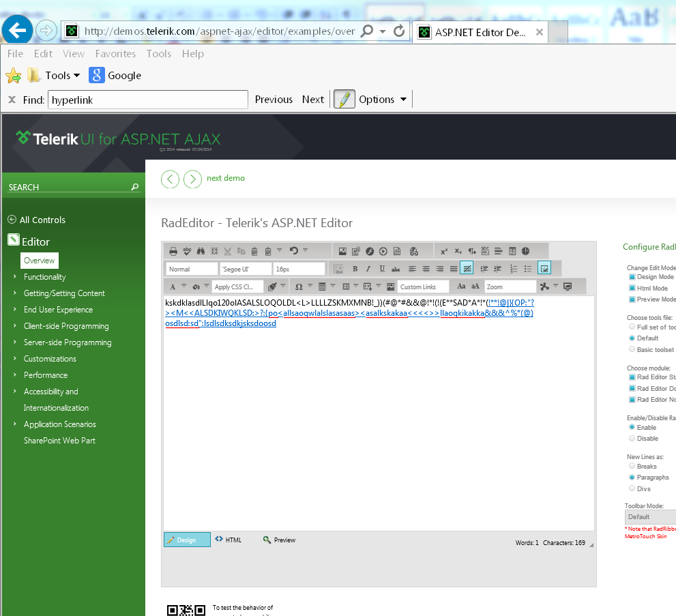This screenshot has height=616, width=676.
Task: Insert a bulleted list
Action: (528, 269)
